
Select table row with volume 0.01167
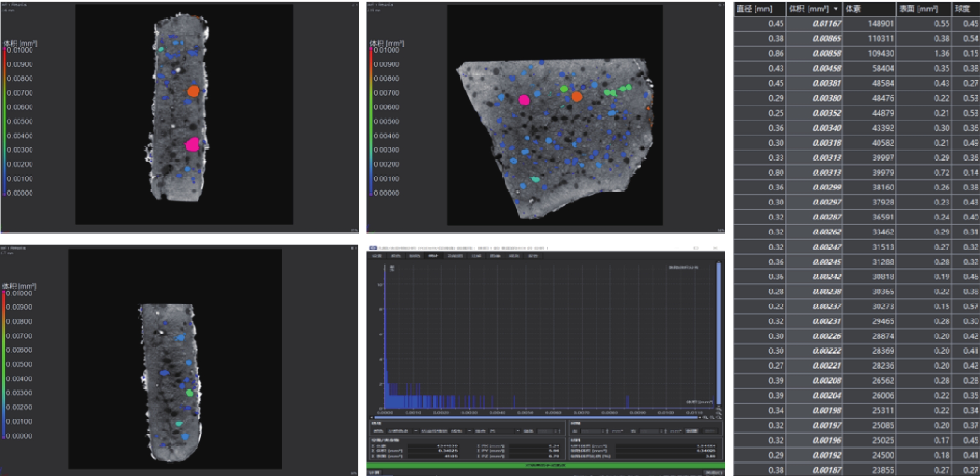click(x=827, y=24)
